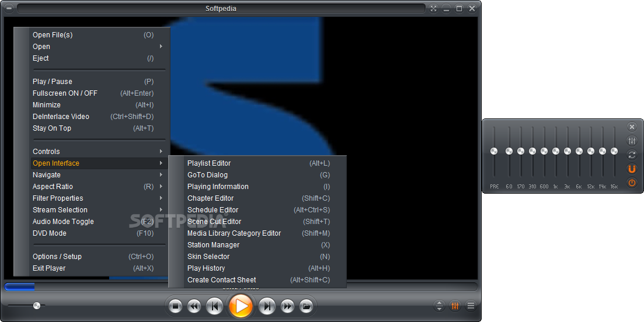Adjust the 6k equalizer slider

point(579,151)
